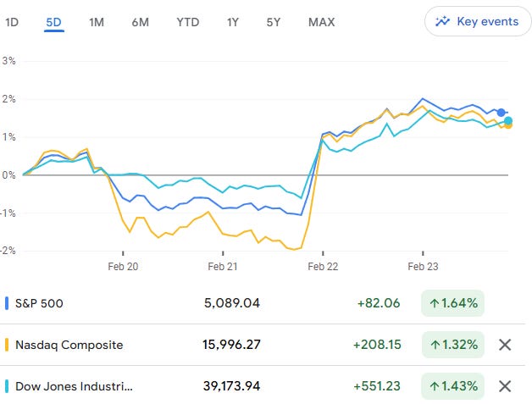Click the Feb 21 axis label
This screenshot has width=532, height=404.
223,267
